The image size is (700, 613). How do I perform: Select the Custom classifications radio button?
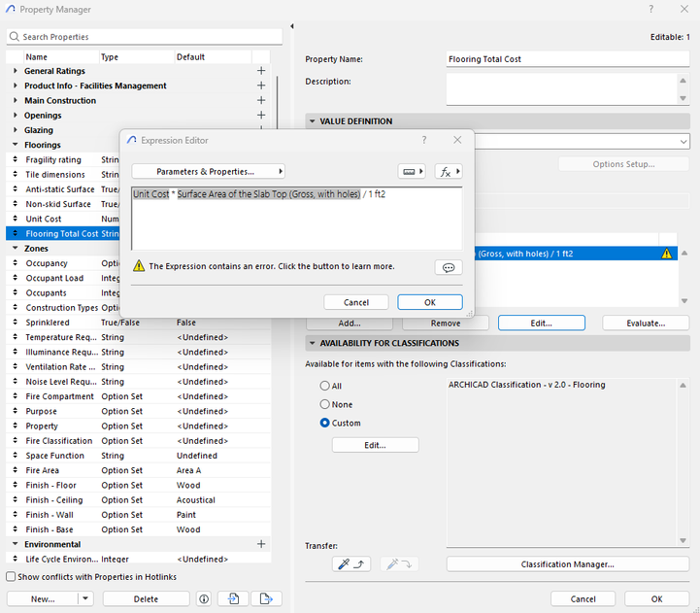click(x=324, y=423)
